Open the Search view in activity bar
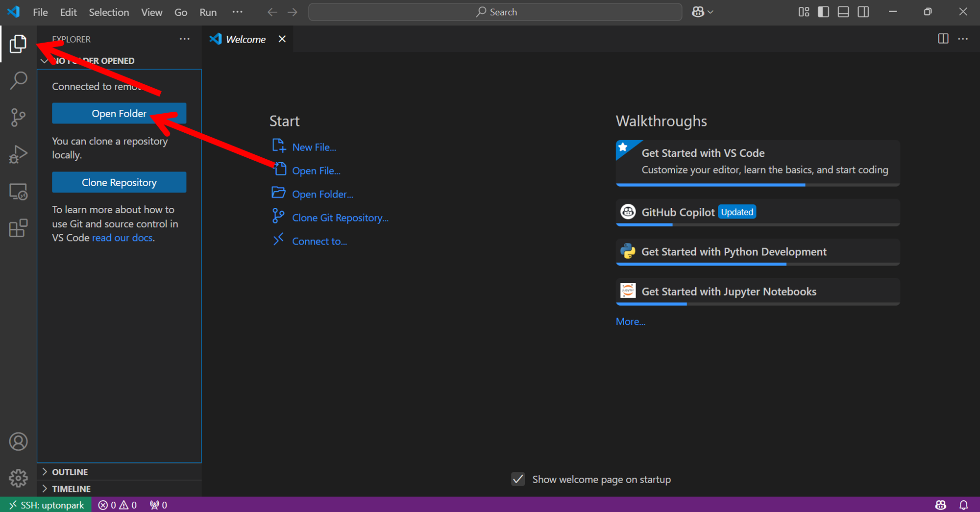Viewport: 980px width, 512px height. pyautogui.click(x=18, y=80)
